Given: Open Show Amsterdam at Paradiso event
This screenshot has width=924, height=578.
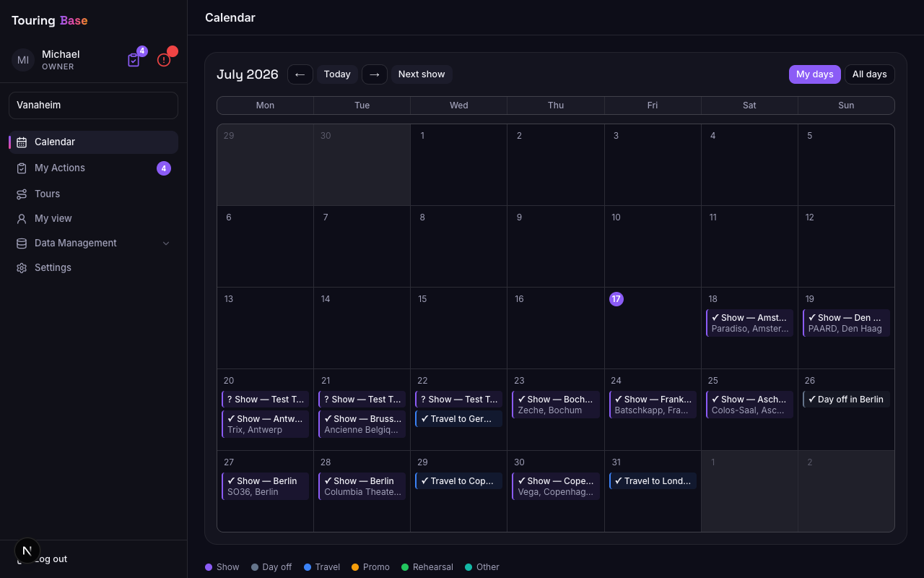Looking at the screenshot, I should (x=749, y=323).
